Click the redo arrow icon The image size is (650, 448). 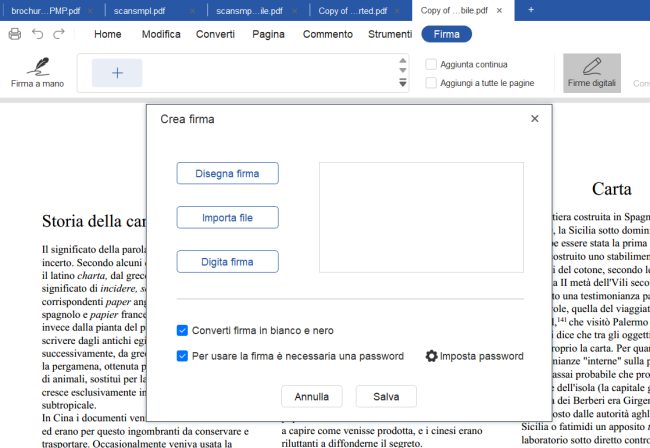pyautogui.click(x=59, y=34)
